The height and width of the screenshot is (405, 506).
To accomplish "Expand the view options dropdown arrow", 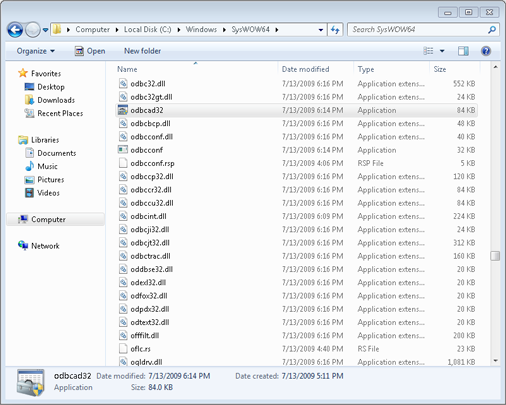I will tap(442, 51).
